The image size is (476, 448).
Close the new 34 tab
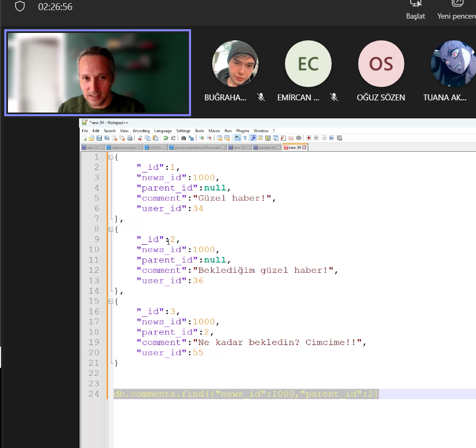coord(304,148)
